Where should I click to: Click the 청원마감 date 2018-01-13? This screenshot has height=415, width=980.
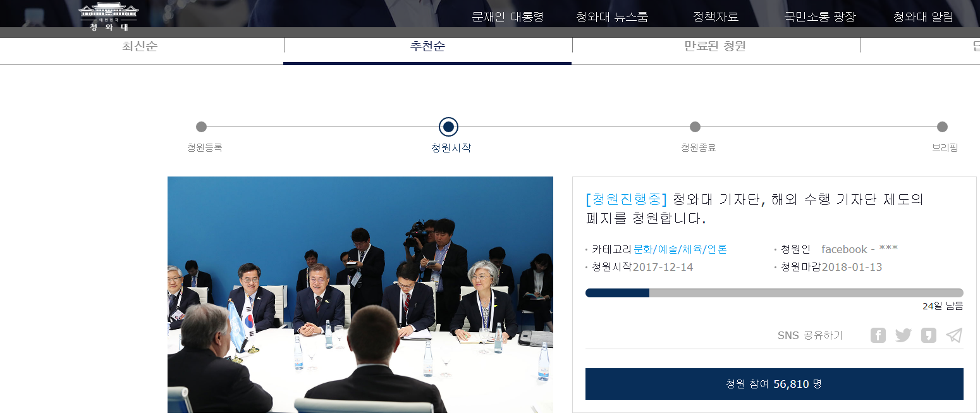coord(852,267)
